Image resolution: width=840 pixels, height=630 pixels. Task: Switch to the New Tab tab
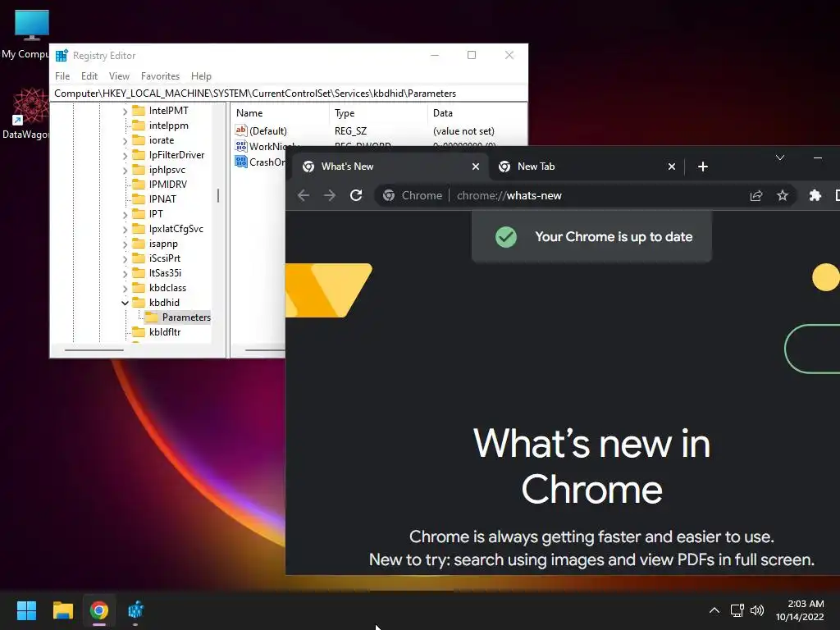click(587, 167)
